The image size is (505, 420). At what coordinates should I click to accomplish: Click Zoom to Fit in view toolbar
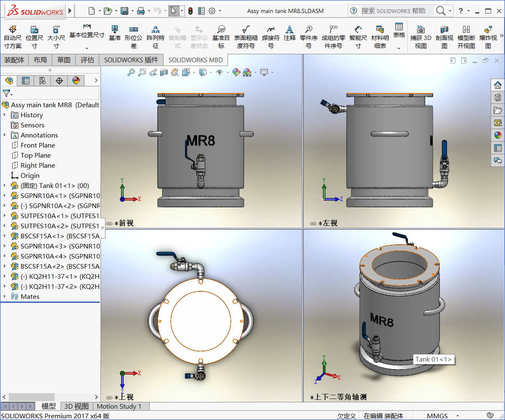pyautogui.click(x=131, y=72)
